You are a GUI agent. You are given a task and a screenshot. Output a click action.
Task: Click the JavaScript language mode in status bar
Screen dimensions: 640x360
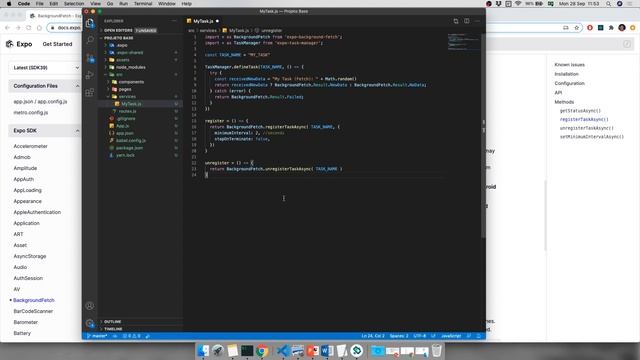coord(451,336)
